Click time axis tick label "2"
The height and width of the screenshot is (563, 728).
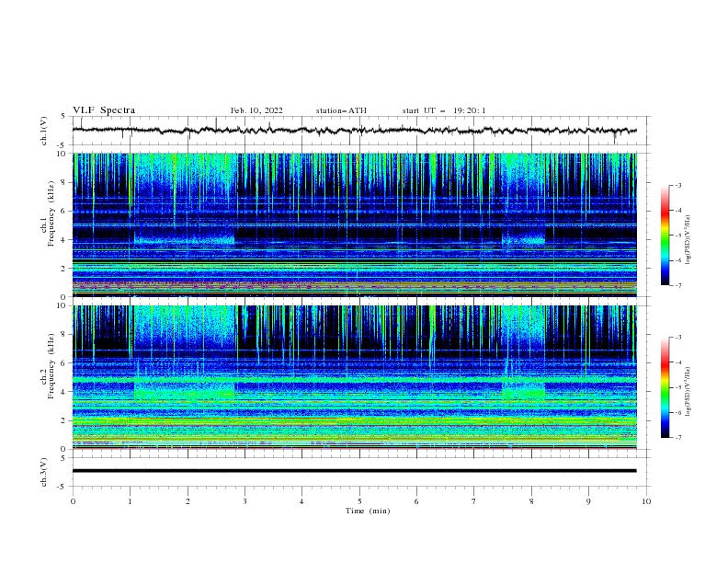click(188, 501)
